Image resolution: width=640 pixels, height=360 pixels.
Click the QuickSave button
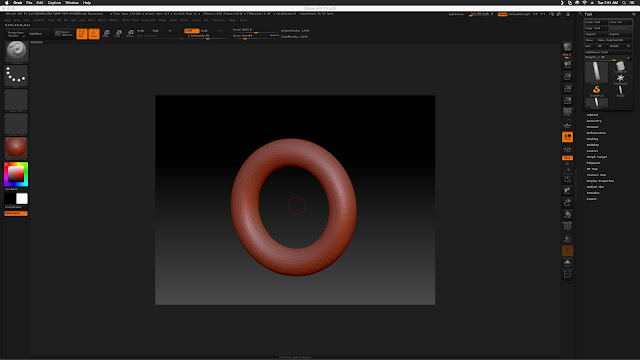coord(456,14)
